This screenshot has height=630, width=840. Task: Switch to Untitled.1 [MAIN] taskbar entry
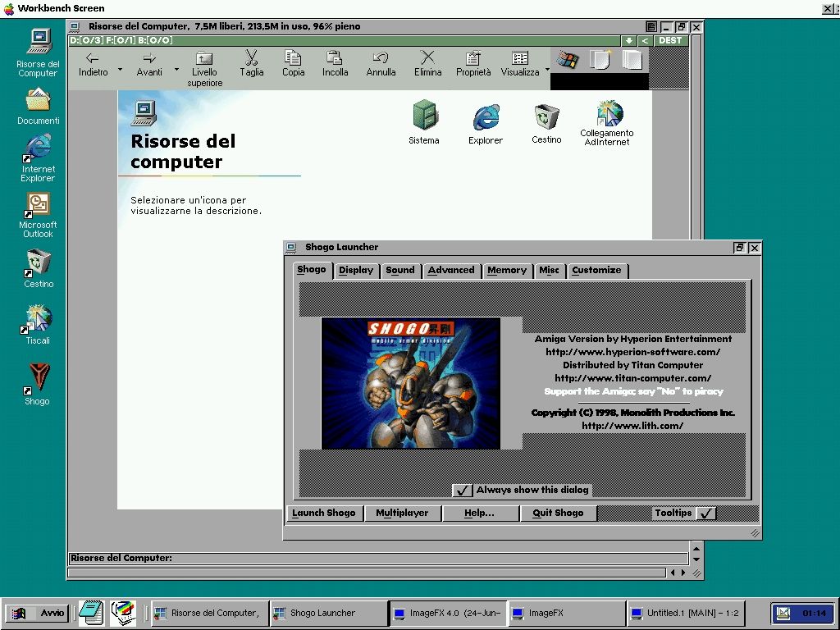(686, 613)
